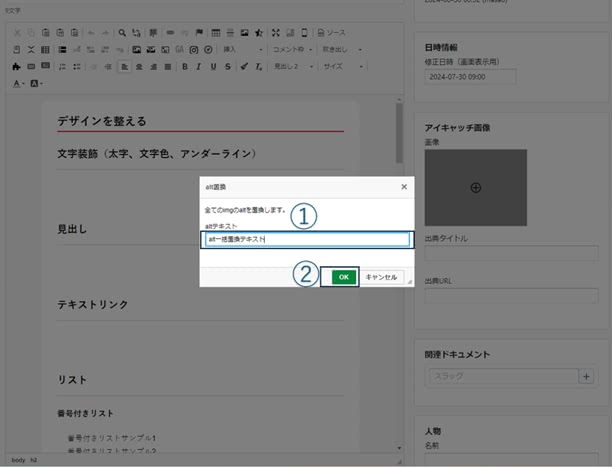This screenshot has width=612, height=467.
Task: Click the キャンセル button
Action: click(x=381, y=277)
